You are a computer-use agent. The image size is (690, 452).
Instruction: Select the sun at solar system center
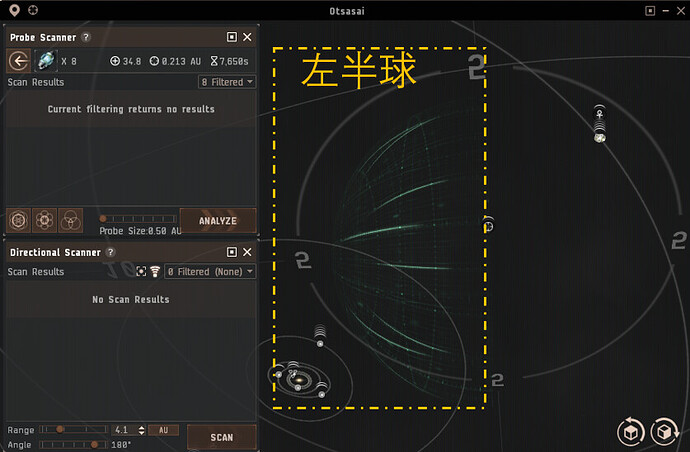point(299,379)
